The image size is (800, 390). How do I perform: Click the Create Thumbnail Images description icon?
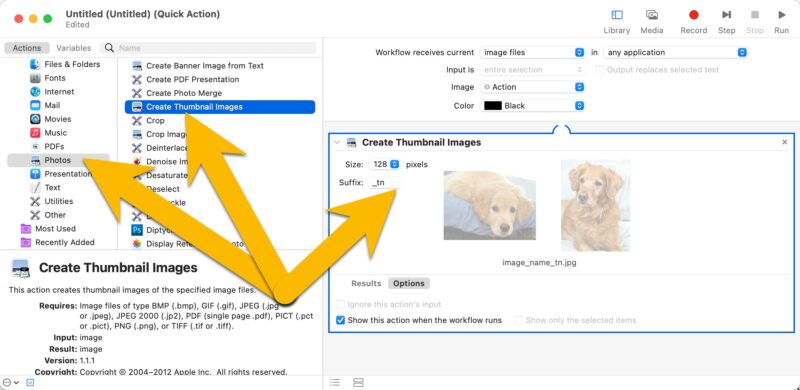point(20,269)
